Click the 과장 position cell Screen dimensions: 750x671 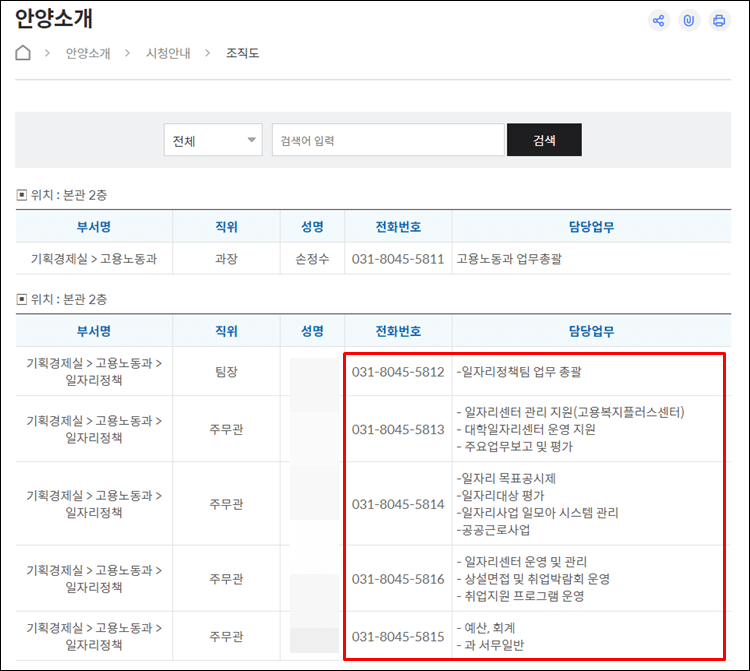pos(226,259)
